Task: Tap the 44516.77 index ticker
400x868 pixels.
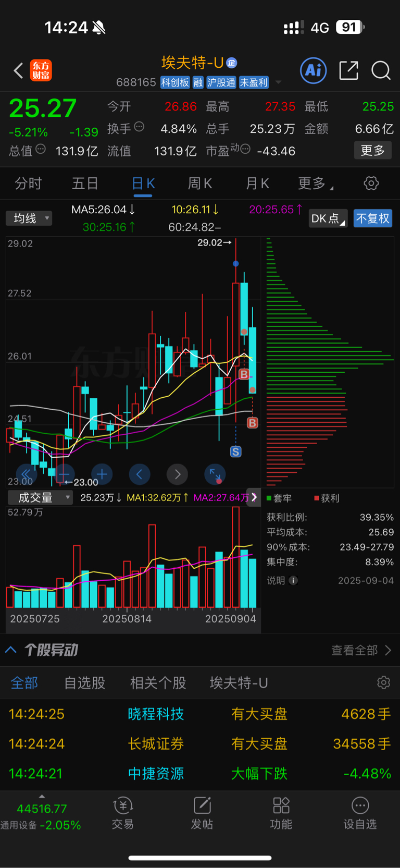Action: click(42, 809)
